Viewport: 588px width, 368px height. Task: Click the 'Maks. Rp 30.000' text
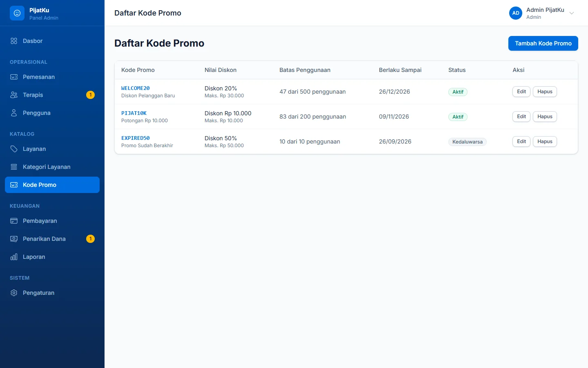tap(224, 96)
